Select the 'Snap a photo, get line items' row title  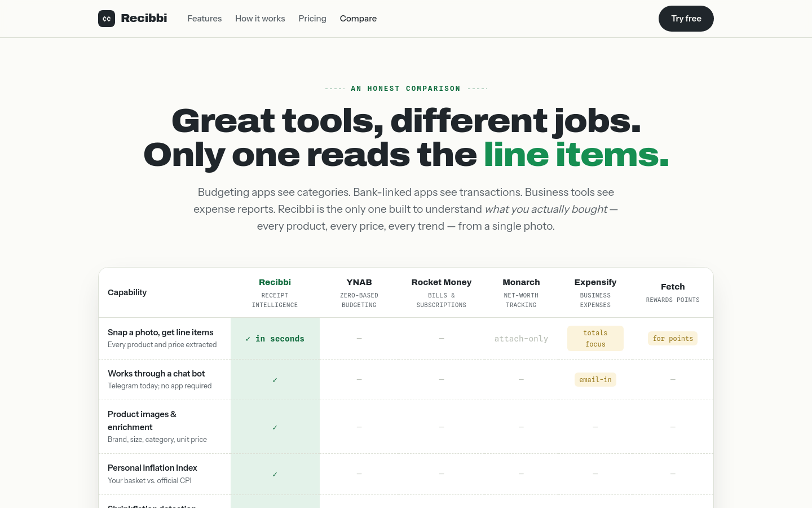161,332
